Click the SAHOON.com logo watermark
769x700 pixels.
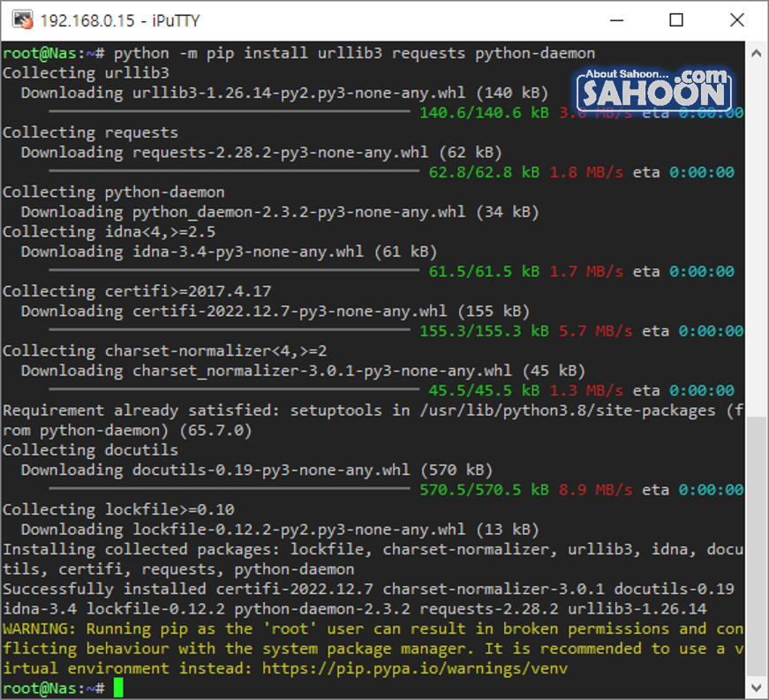(654, 89)
